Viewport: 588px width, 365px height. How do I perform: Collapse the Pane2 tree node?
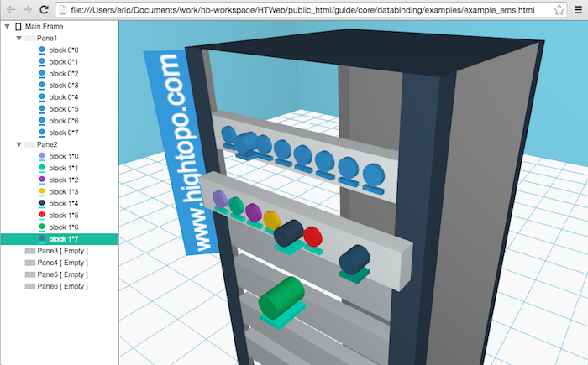pyautogui.click(x=18, y=144)
